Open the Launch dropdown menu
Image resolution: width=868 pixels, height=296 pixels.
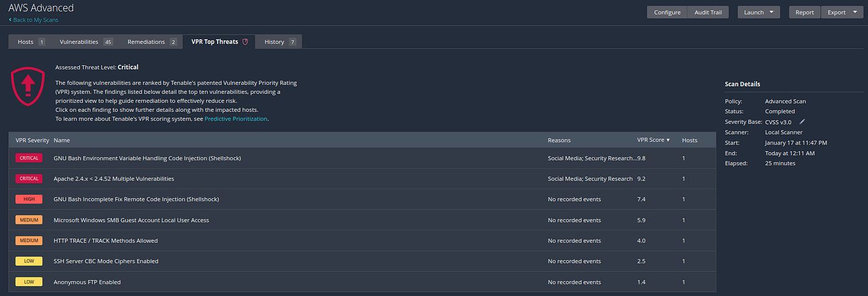point(759,12)
